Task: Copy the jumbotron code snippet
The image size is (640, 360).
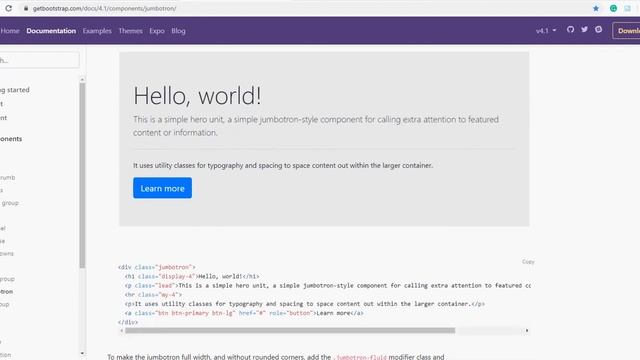Action: coord(528,262)
